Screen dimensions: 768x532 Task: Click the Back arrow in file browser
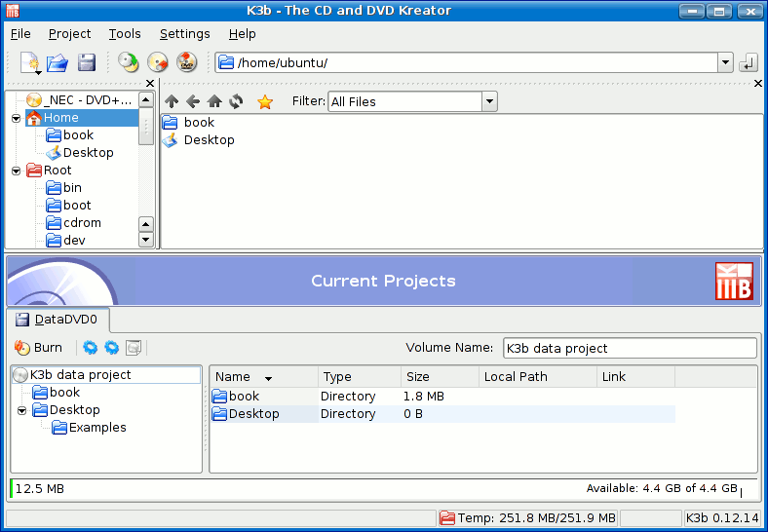193,101
